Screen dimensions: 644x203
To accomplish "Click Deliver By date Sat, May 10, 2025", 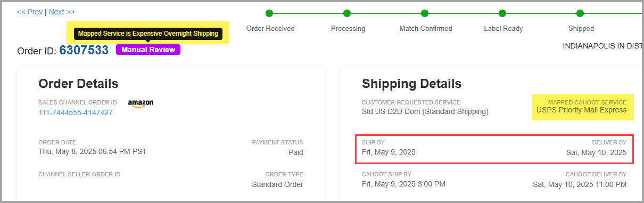I will [x=596, y=152].
